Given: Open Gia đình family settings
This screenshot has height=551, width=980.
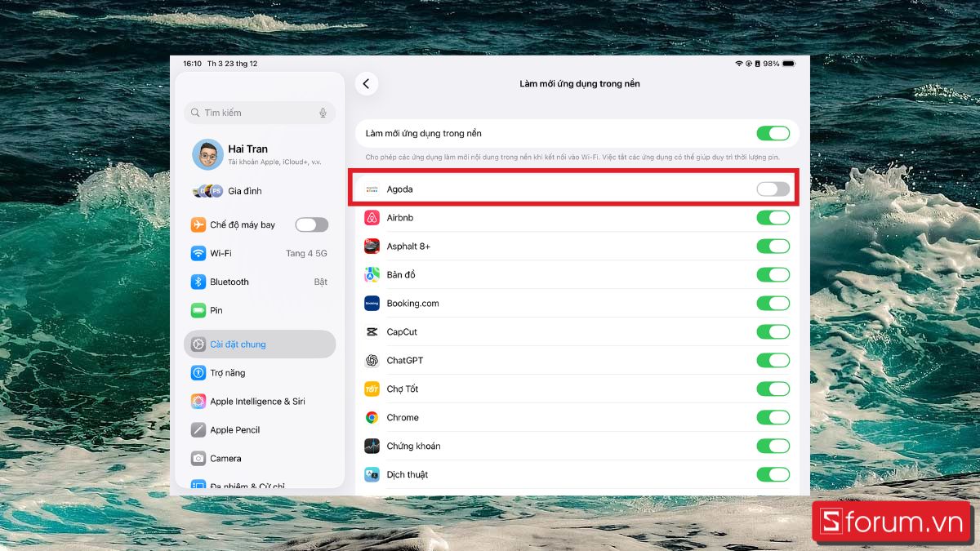Looking at the screenshot, I should point(260,191).
